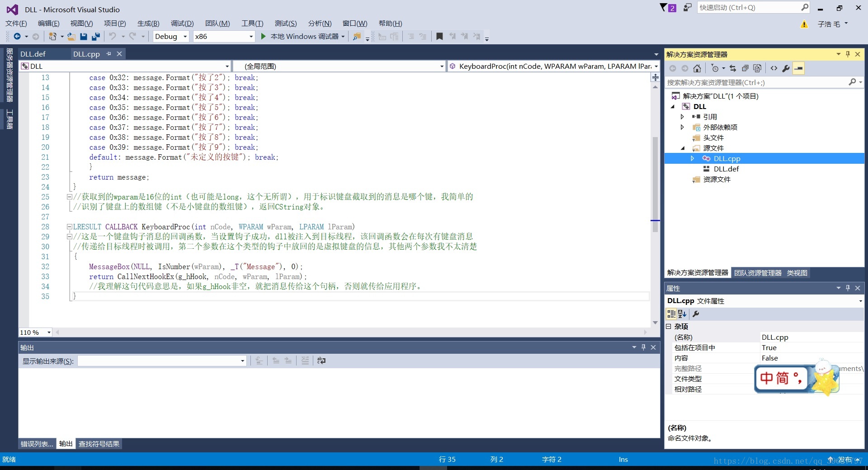
Task: Start debugging with the green play icon
Action: [264, 37]
